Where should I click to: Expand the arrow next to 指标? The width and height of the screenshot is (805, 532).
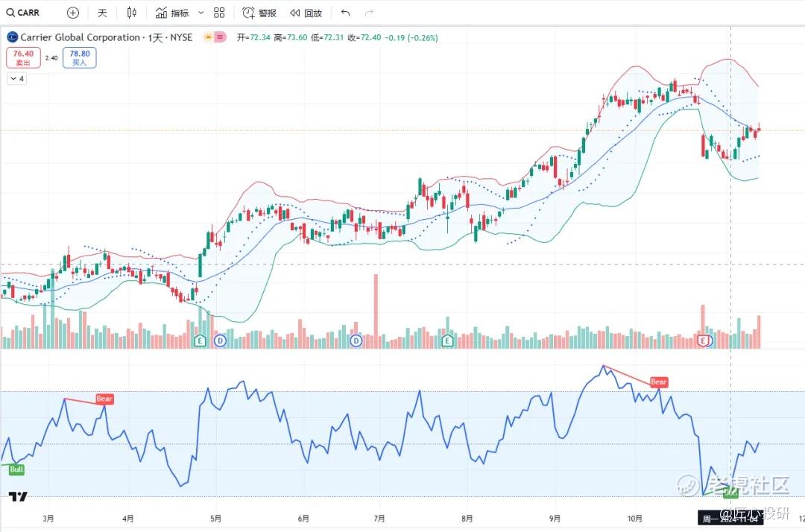(201, 13)
